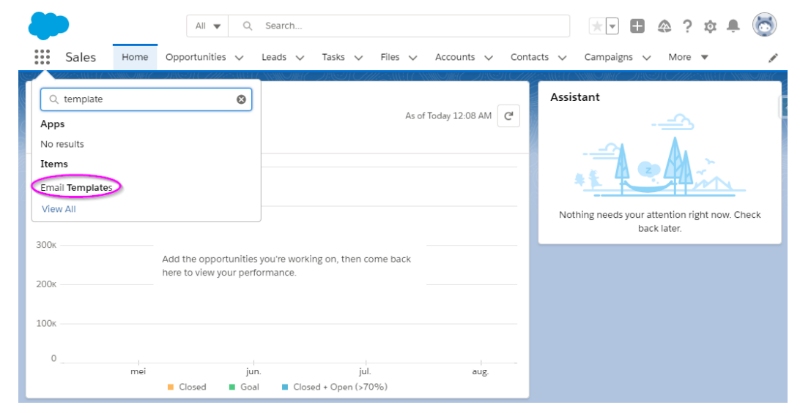
Task: Open the Notifications bell icon
Action: (734, 26)
